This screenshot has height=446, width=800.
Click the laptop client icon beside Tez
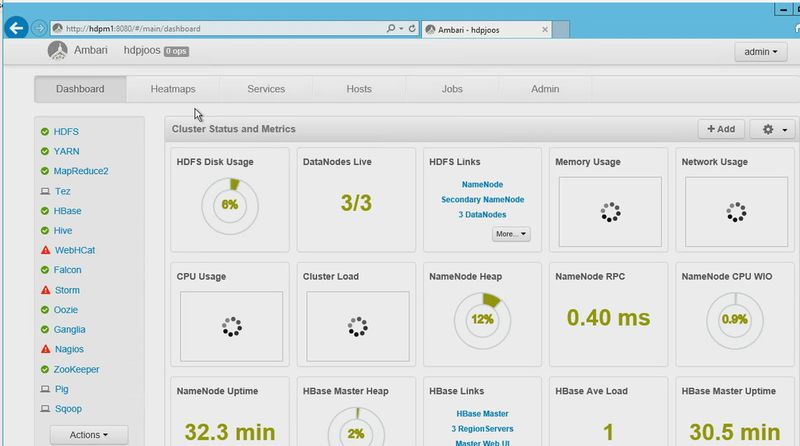tap(45, 191)
